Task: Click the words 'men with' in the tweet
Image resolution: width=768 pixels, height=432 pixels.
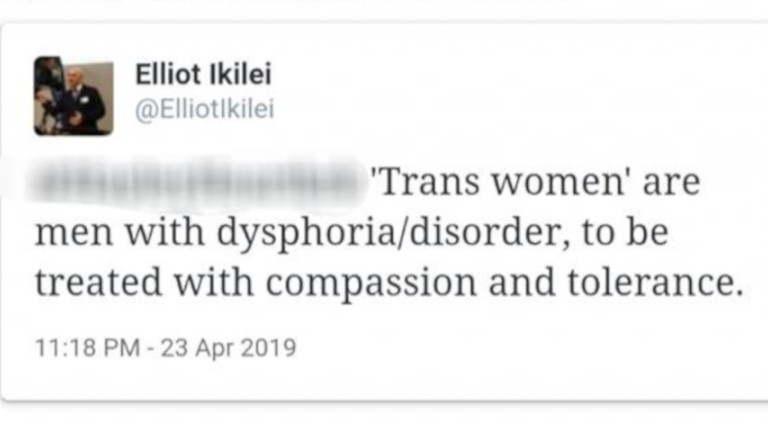Action: click(x=120, y=232)
